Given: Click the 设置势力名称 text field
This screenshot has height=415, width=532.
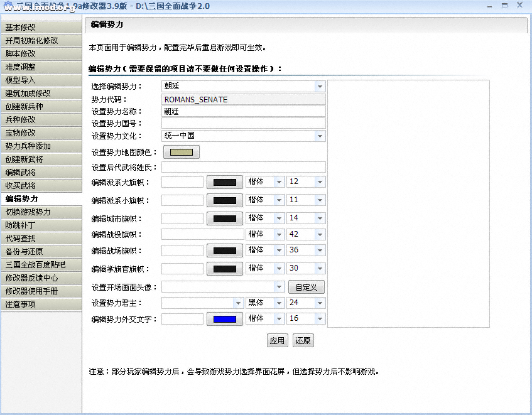Looking at the screenshot, I should pyautogui.click(x=244, y=112).
